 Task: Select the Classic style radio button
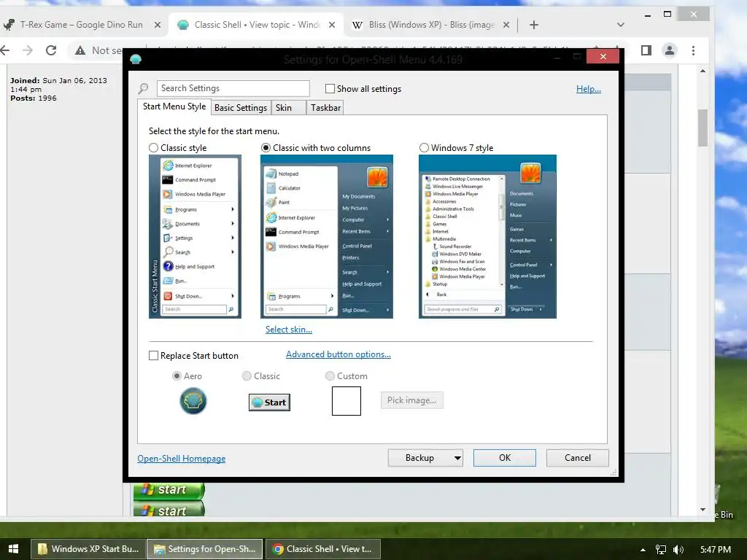(x=153, y=147)
